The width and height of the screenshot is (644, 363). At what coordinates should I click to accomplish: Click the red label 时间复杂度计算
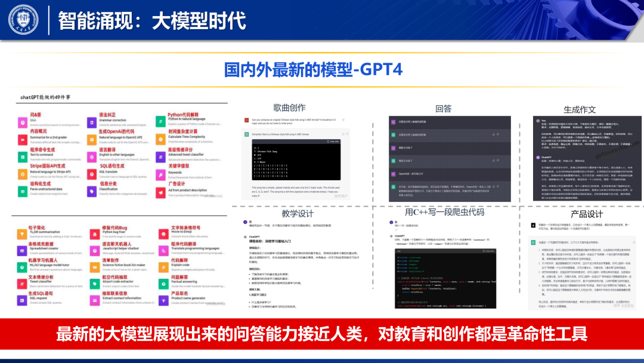pyautogui.click(x=183, y=131)
